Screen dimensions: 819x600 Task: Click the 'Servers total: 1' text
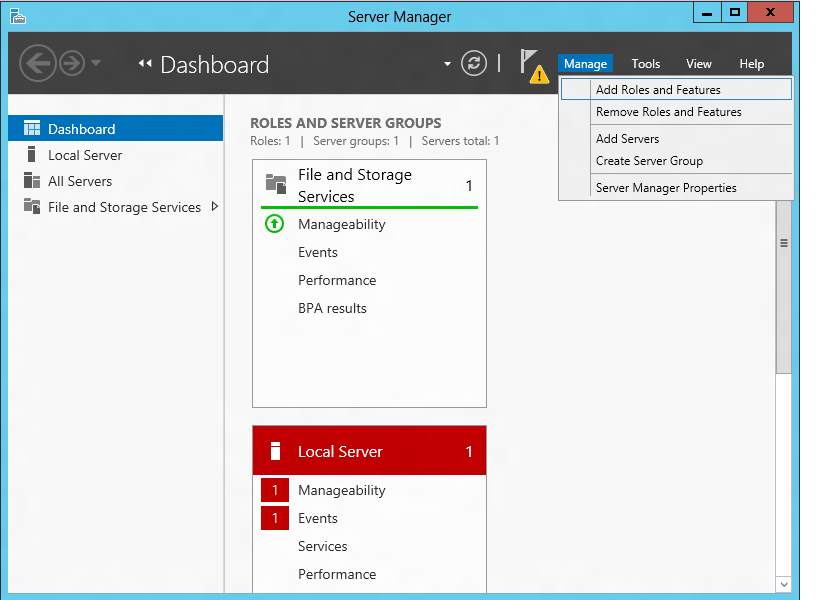460,141
